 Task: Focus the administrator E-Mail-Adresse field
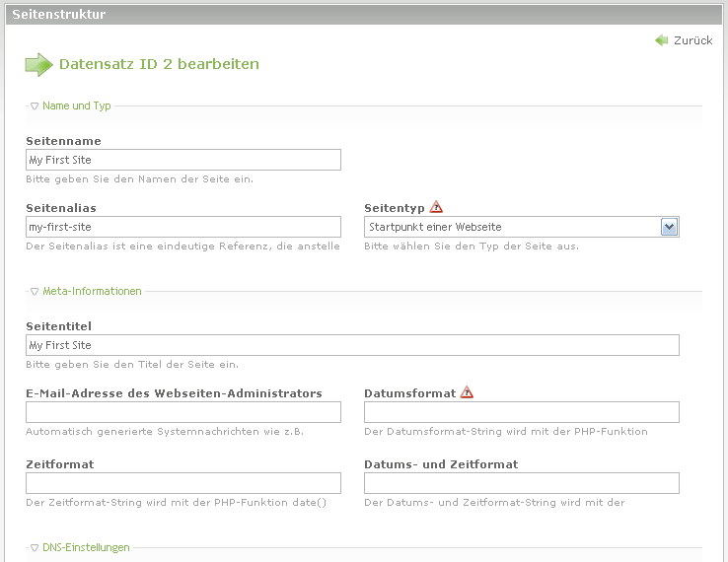[183, 412]
